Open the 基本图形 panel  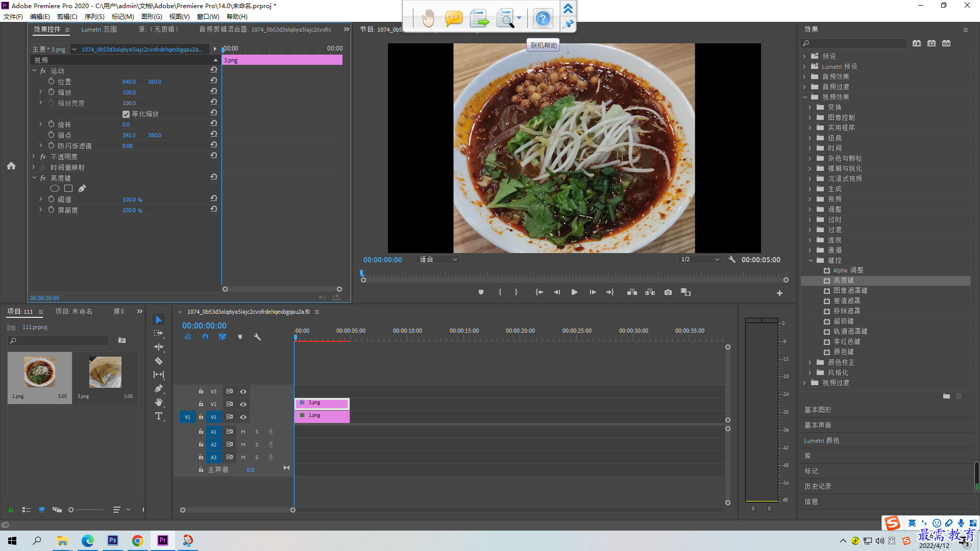(818, 410)
